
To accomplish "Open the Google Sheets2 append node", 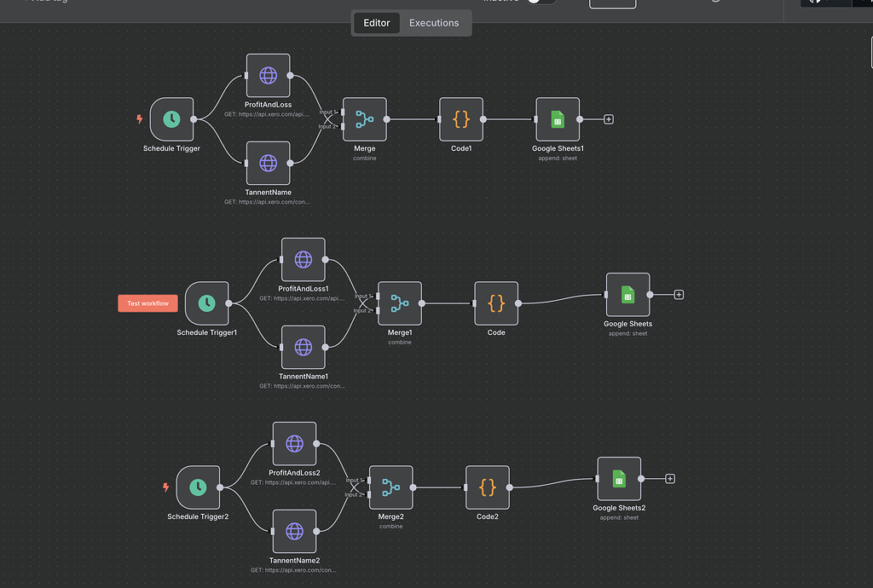I will (x=618, y=478).
